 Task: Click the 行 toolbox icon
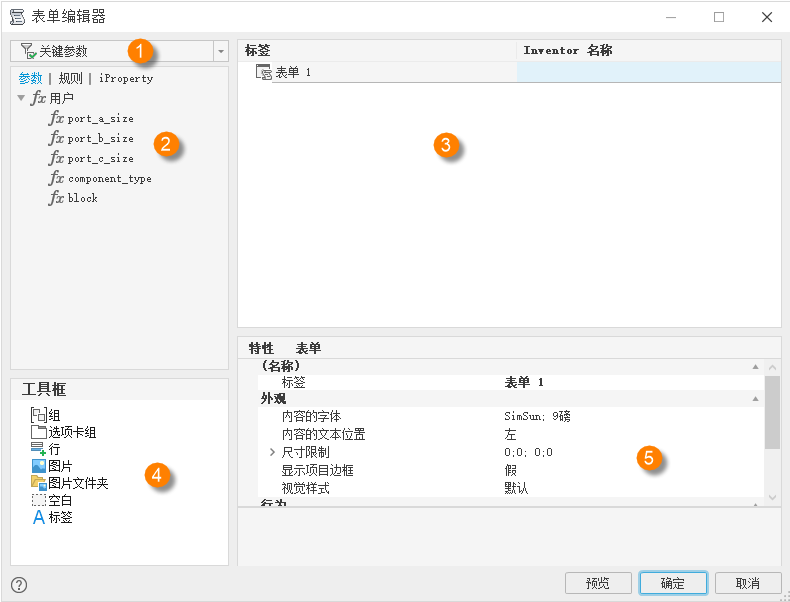point(38,448)
